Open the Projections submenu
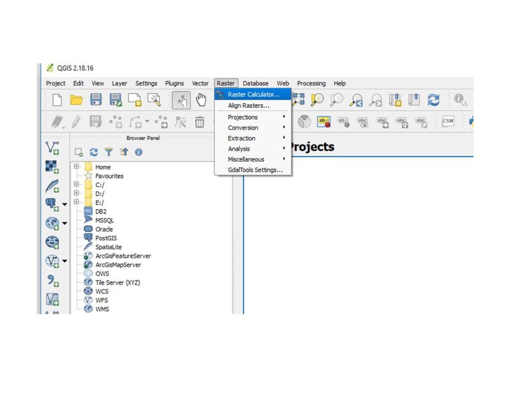 [253, 117]
